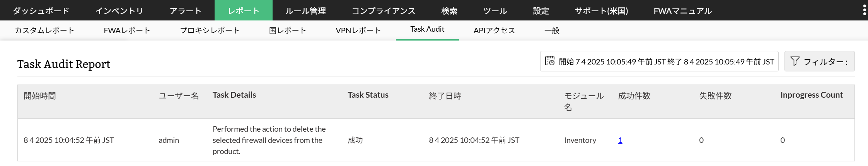
Task: Open the date range picker field
Action: pyautogui.click(x=666, y=61)
